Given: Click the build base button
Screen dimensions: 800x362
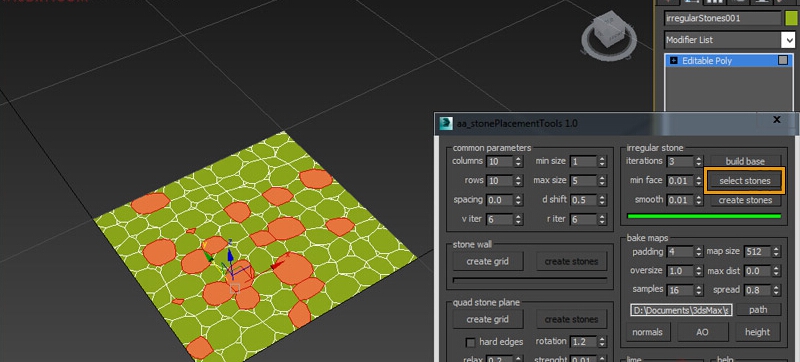Looking at the screenshot, I should [745, 161].
